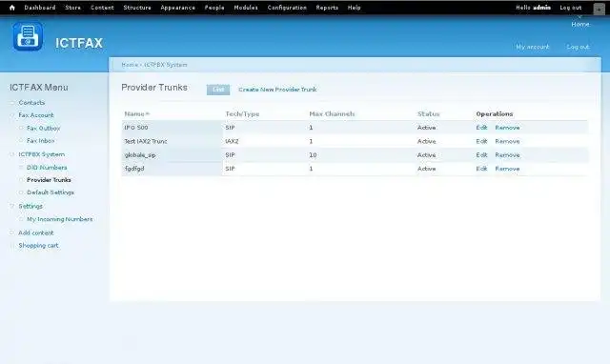Edit the fgdfgd trunk
Image resolution: width=610 pixels, height=364 pixels.
pos(481,169)
